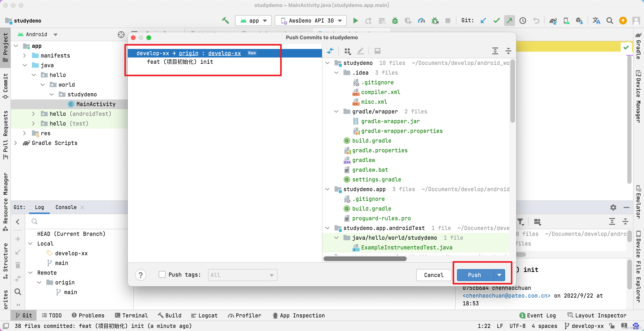Viewport: 644px width, 331px height.
Task: Click the Cancel button
Action: [433, 275]
